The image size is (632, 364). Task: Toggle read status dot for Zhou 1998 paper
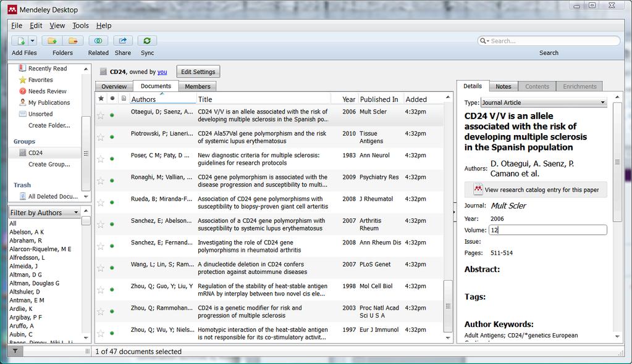(112, 289)
